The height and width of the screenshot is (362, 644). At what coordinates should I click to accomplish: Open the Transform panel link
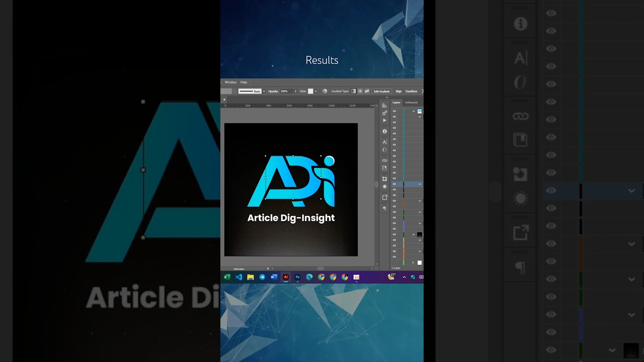(411, 92)
